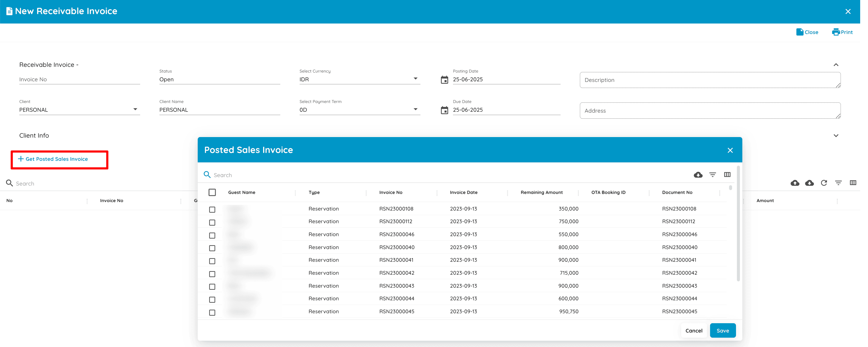
Task: Sort by Document No column header
Action: click(x=677, y=192)
